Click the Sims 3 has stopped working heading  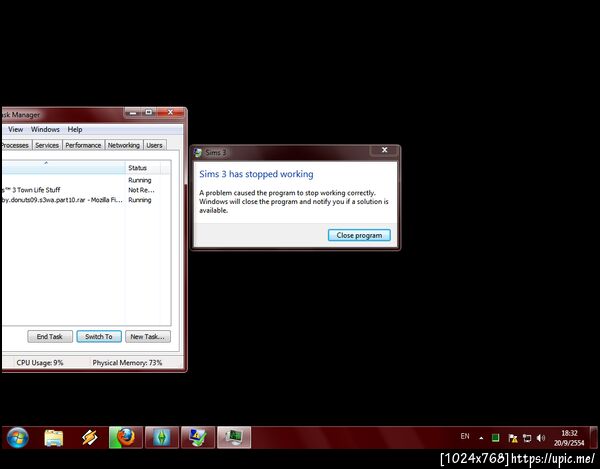tap(256, 174)
